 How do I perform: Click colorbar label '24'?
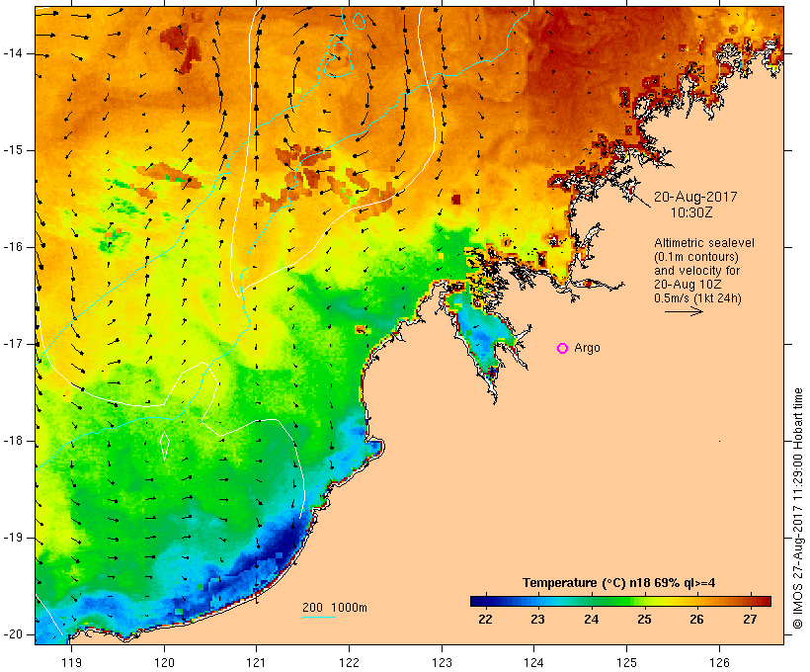pyautogui.click(x=591, y=620)
